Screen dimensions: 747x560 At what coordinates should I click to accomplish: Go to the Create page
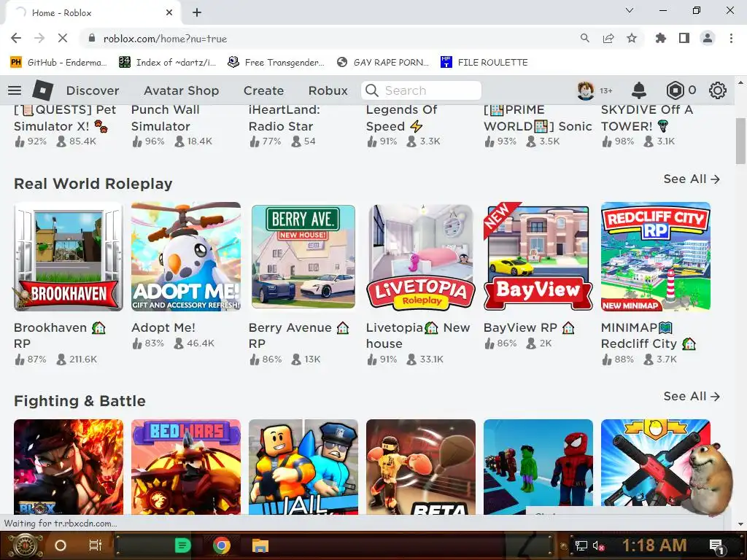[x=263, y=90]
